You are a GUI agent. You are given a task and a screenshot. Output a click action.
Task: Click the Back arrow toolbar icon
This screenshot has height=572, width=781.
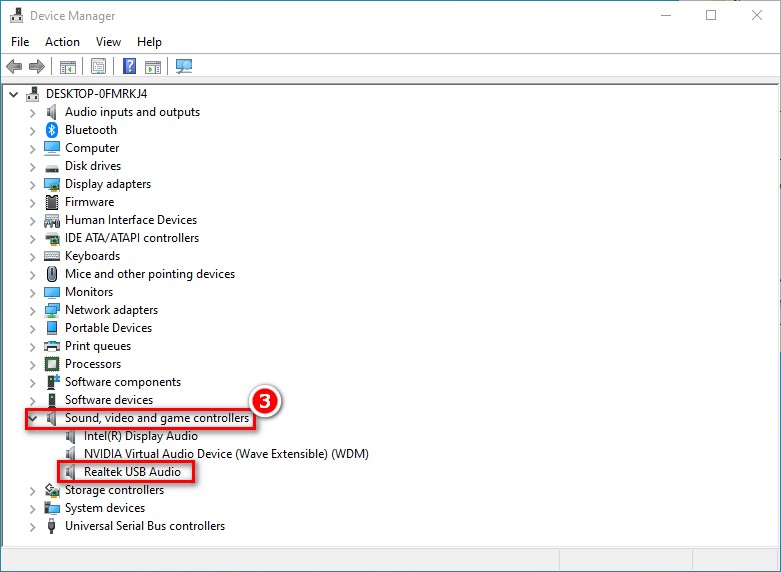point(14,67)
